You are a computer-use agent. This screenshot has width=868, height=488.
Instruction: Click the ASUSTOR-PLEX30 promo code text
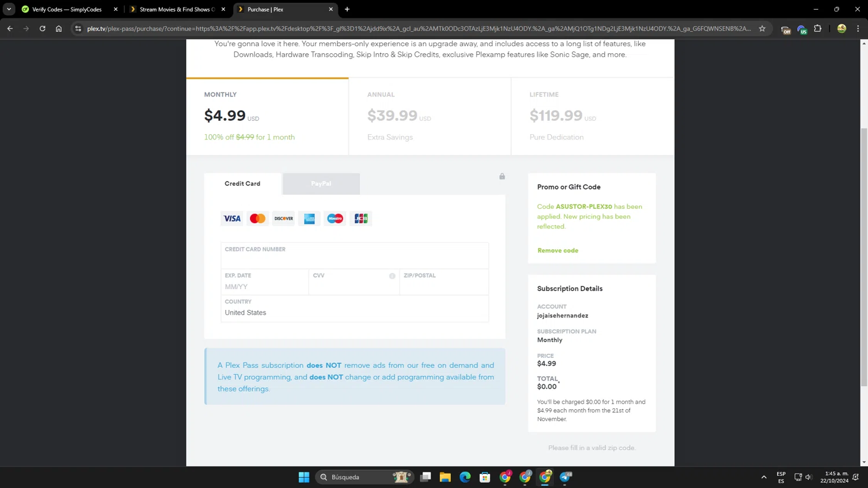coord(584,206)
